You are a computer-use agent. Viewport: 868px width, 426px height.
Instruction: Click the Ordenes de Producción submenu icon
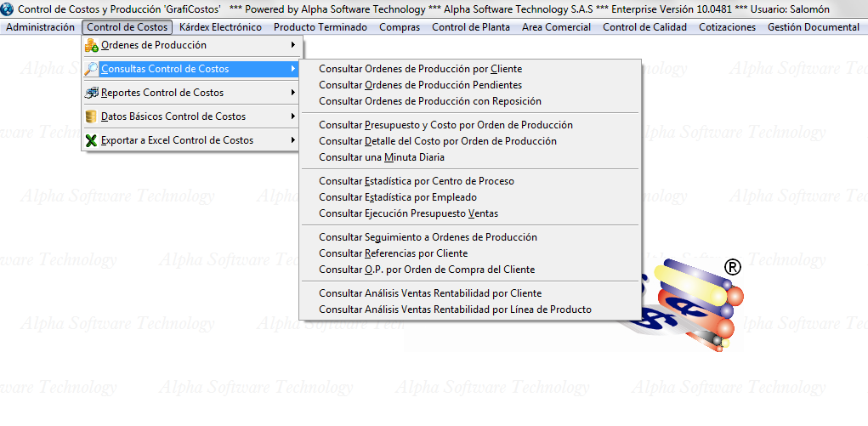[x=92, y=45]
